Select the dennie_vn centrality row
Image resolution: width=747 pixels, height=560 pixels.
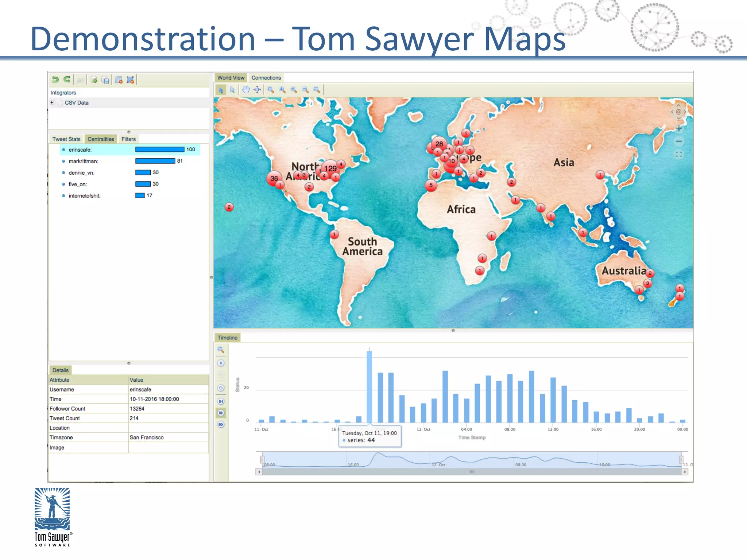[130, 172]
